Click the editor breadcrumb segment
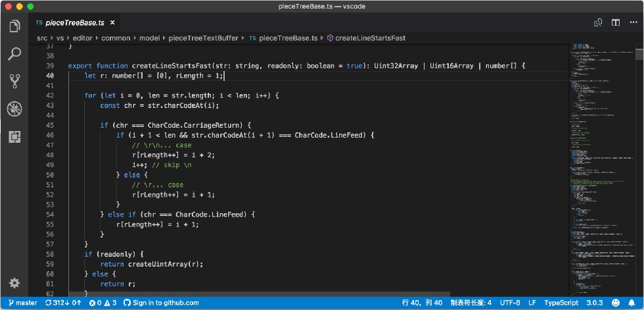The width and height of the screenshot is (644, 310). click(83, 38)
